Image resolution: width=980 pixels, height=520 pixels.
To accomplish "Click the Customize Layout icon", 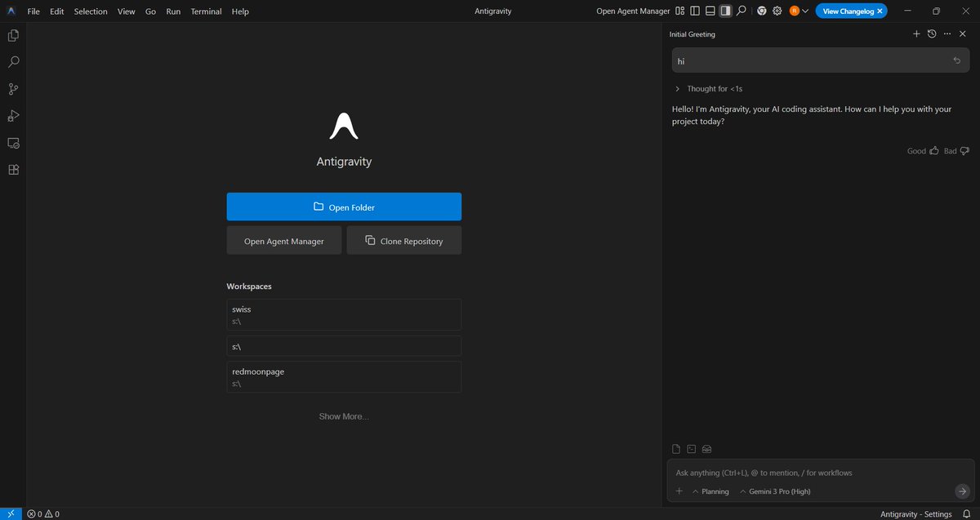I will pyautogui.click(x=679, y=11).
